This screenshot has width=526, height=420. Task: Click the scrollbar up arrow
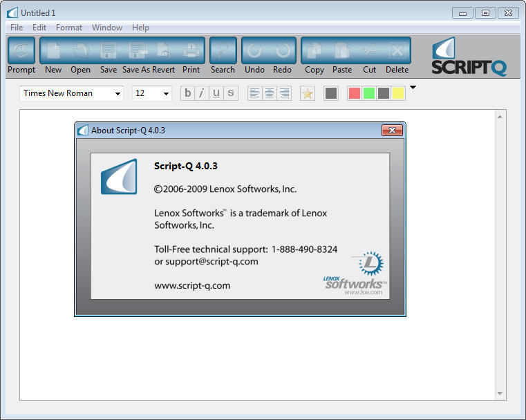[500, 117]
